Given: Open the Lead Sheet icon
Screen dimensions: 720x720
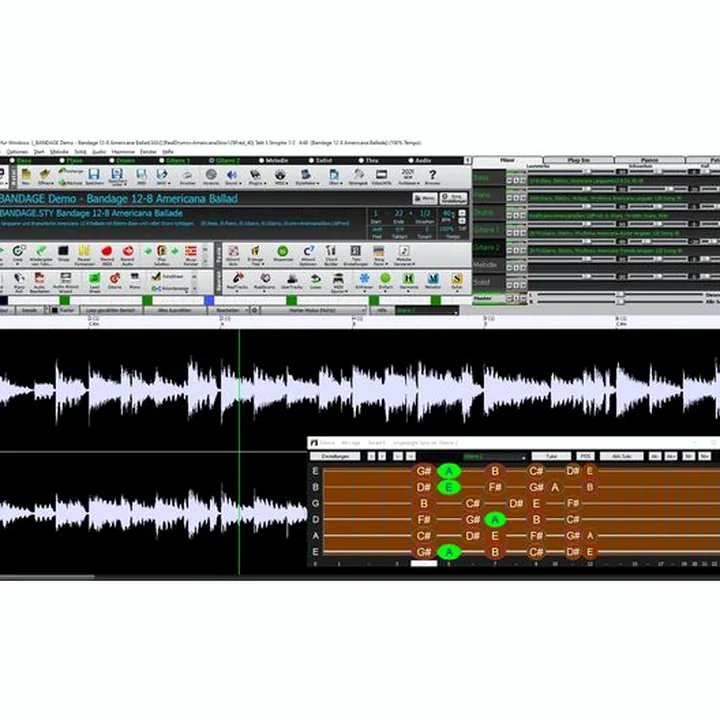Looking at the screenshot, I should [94, 281].
